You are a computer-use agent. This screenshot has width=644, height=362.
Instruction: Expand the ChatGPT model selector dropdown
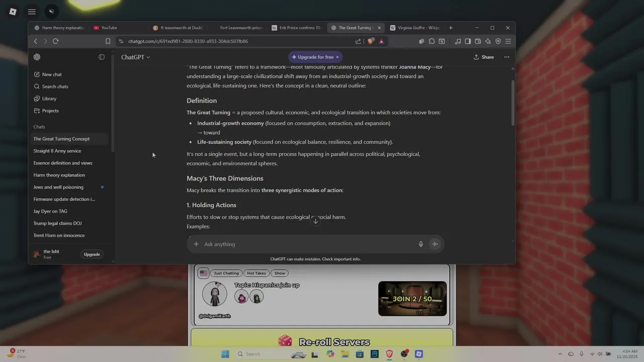pos(135,57)
